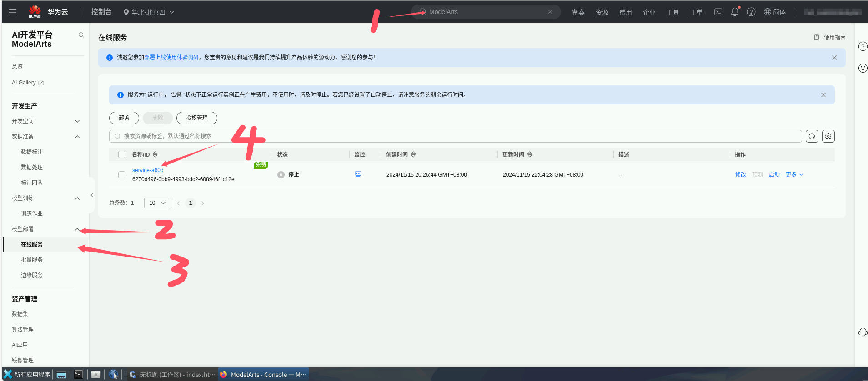Open the taskbar file manager
The height and width of the screenshot is (381, 868).
point(96,375)
